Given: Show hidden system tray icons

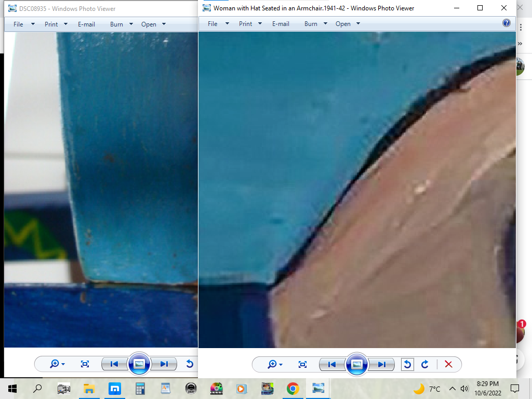Looking at the screenshot, I should point(453,389).
